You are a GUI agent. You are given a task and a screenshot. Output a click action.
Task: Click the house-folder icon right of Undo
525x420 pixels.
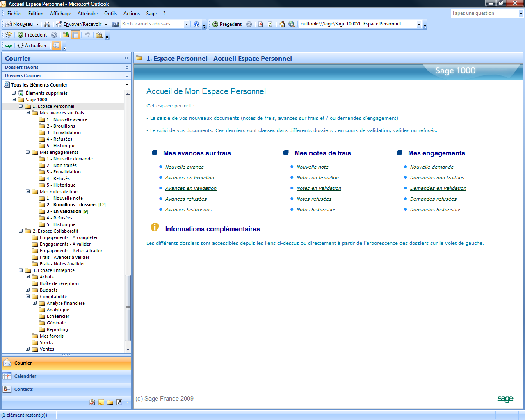(x=99, y=35)
